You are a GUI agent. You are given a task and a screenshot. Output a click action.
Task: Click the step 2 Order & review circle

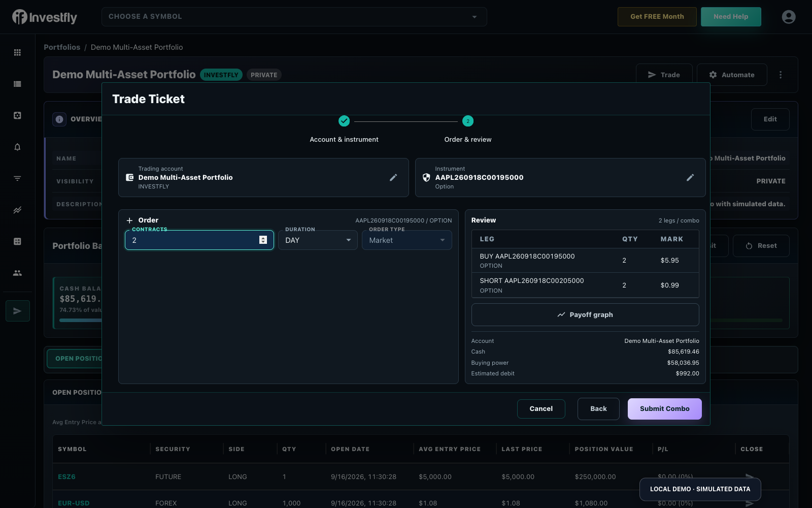click(468, 121)
